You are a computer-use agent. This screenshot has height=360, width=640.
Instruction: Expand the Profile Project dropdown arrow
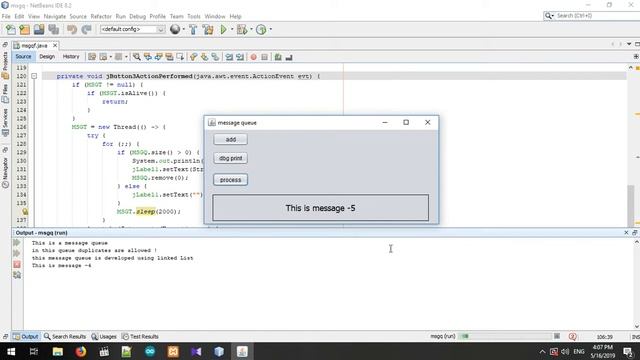tap(270, 29)
